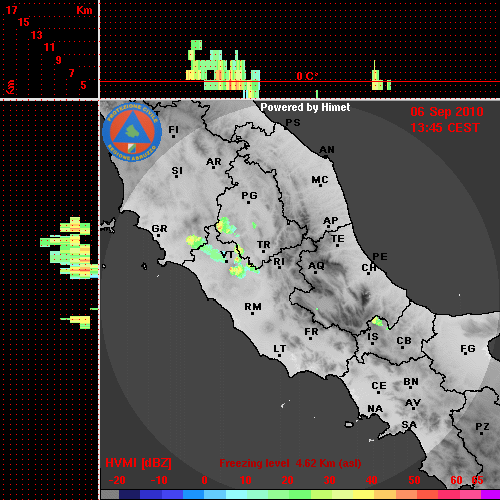The image size is (500, 500).
Task: Click the '15' km altitude label
Action: (x=24, y=22)
